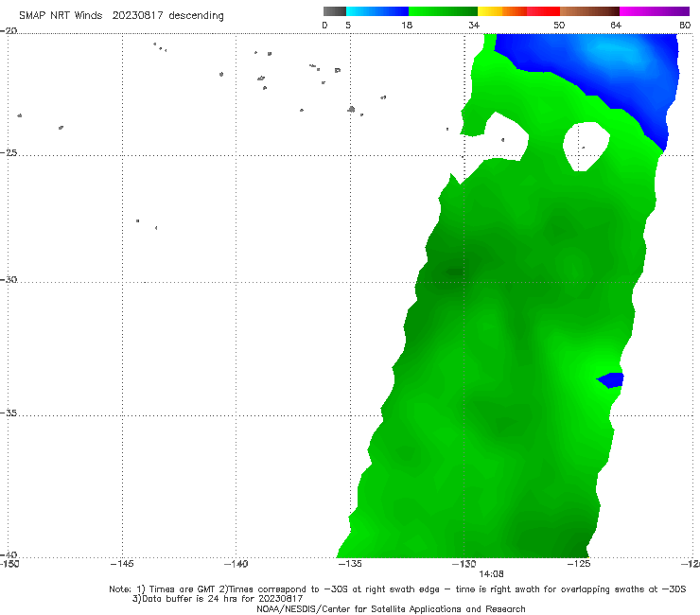The image size is (700, 615).
Task: Click the magenta-purple segment of the color bar
Action: point(655,11)
